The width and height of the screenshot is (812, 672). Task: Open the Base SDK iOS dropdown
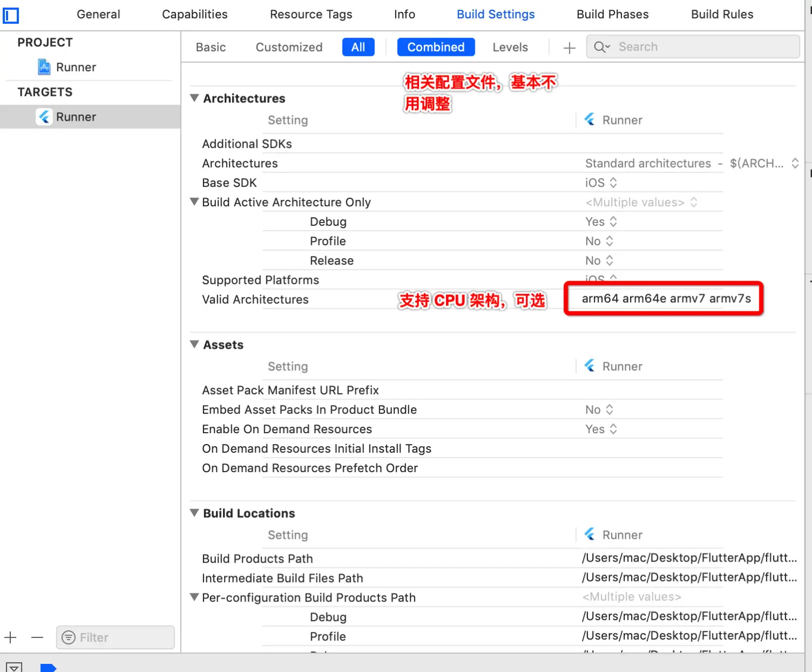coord(601,182)
